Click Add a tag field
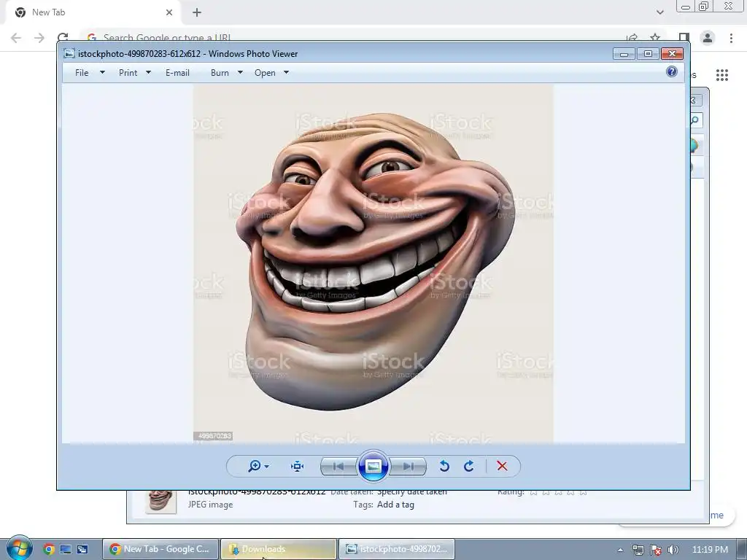The height and width of the screenshot is (560, 747). click(395, 505)
